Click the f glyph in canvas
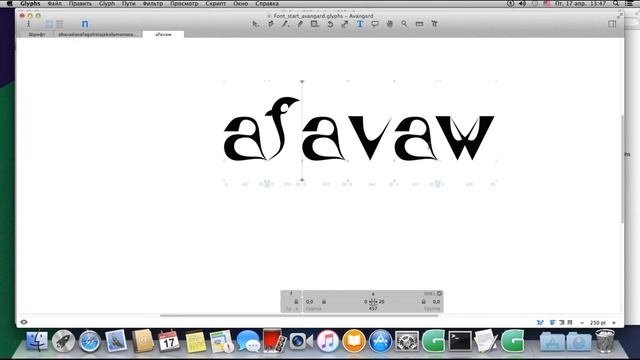Viewport: 640px width, 360px height. 282,129
